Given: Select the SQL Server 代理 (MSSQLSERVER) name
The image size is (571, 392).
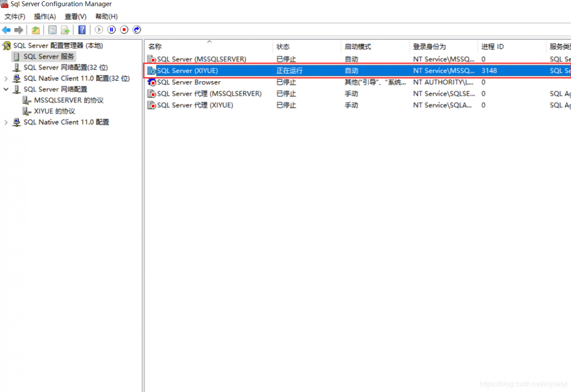Looking at the screenshot, I should coord(209,94).
